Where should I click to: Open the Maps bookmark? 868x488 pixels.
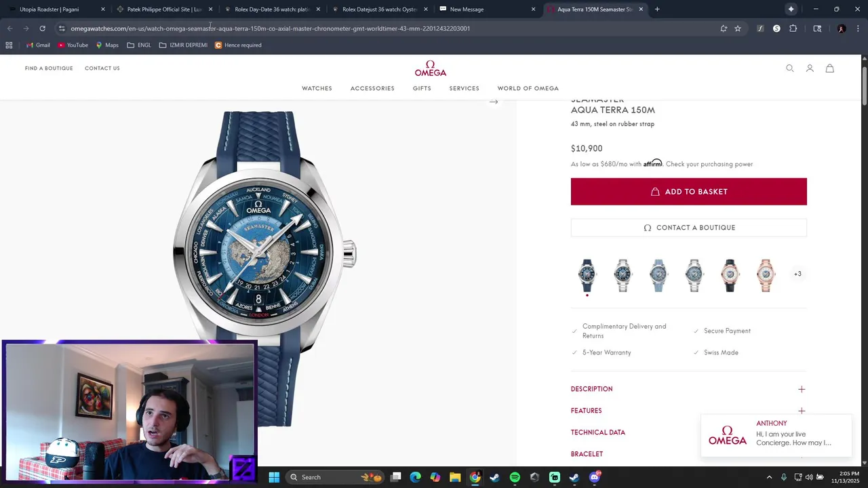[x=107, y=45]
